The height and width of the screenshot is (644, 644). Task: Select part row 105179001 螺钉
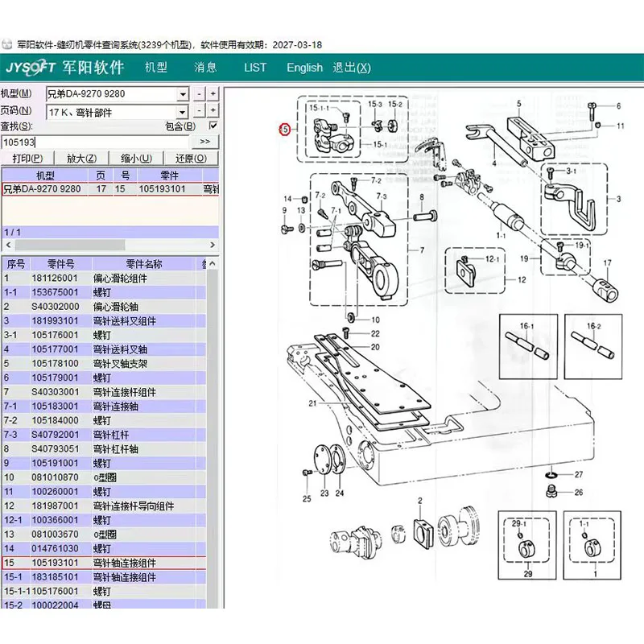tap(104, 378)
